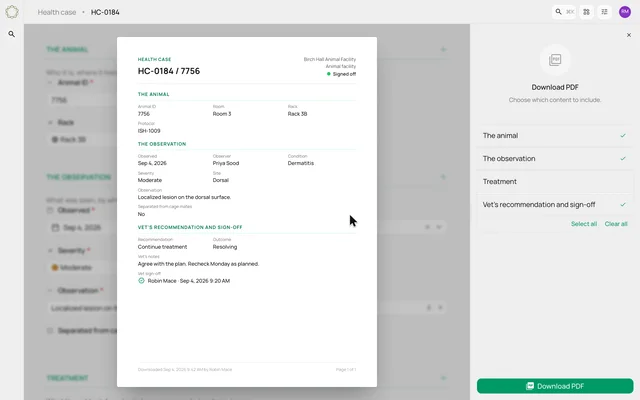Go to 'Health case' breadcrumb

(x=57, y=12)
